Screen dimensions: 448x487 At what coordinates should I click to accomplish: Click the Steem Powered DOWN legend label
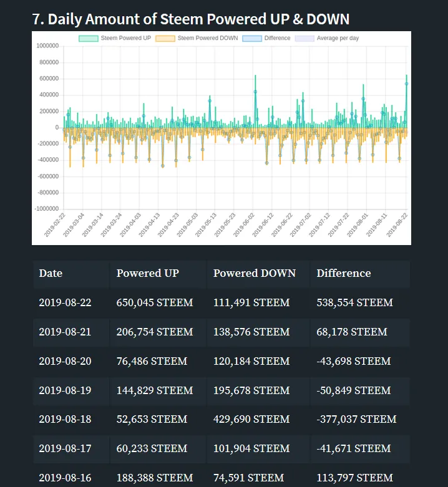point(208,38)
